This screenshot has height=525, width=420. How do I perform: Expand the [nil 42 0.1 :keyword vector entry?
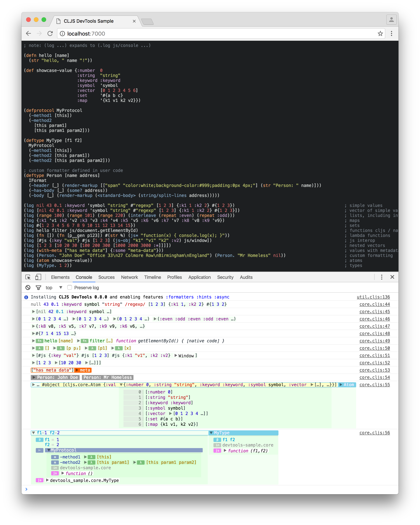click(34, 312)
